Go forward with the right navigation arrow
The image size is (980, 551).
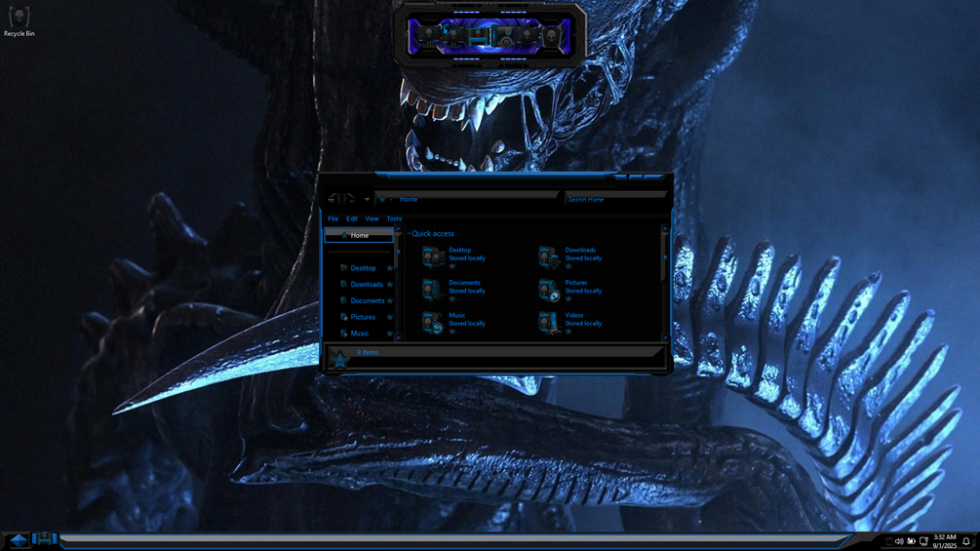coord(349,199)
